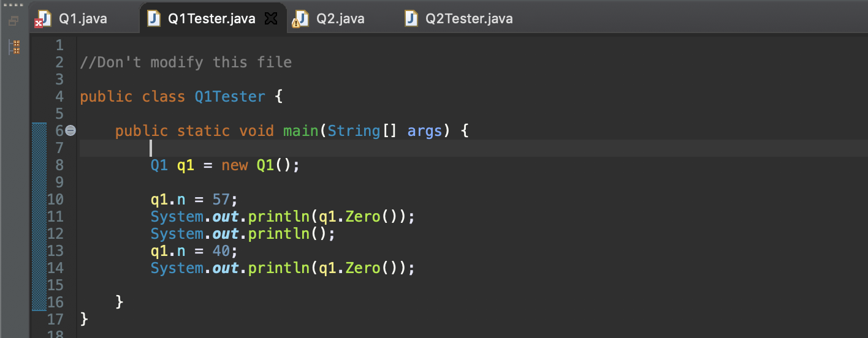
Task: Close the Q1Tester.java tab
Action: (x=270, y=19)
